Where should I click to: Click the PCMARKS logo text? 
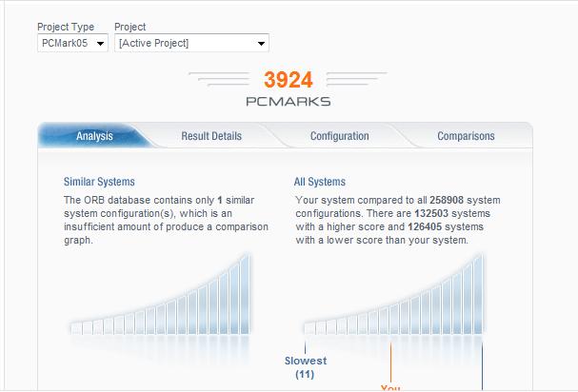point(289,101)
